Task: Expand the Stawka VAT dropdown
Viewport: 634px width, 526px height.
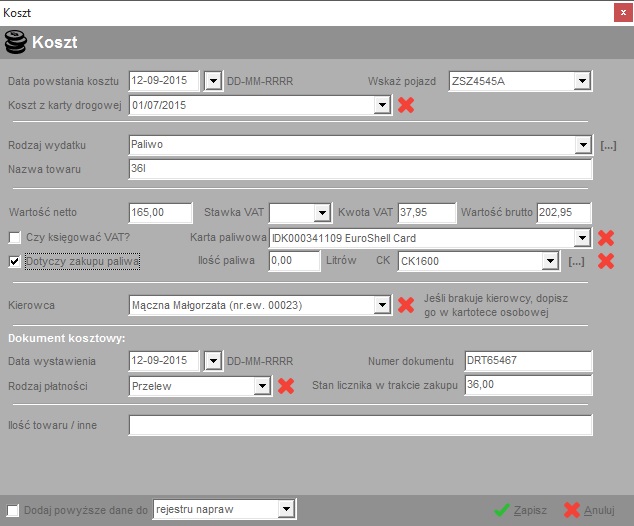Action: pyautogui.click(x=321, y=212)
